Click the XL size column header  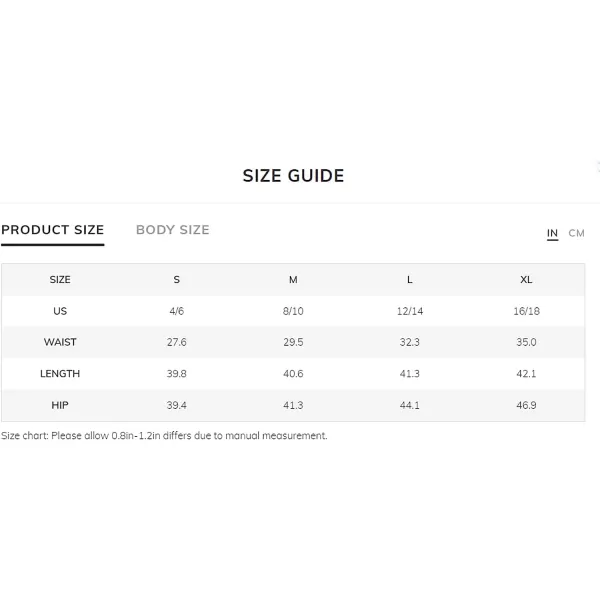(x=526, y=280)
